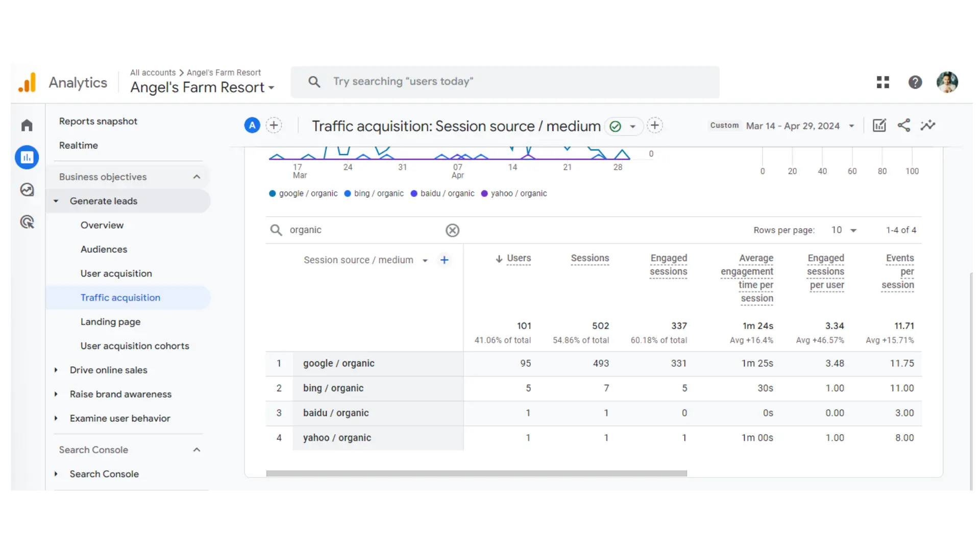Expand Drive online sales group

pyautogui.click(x=56, y=370)
